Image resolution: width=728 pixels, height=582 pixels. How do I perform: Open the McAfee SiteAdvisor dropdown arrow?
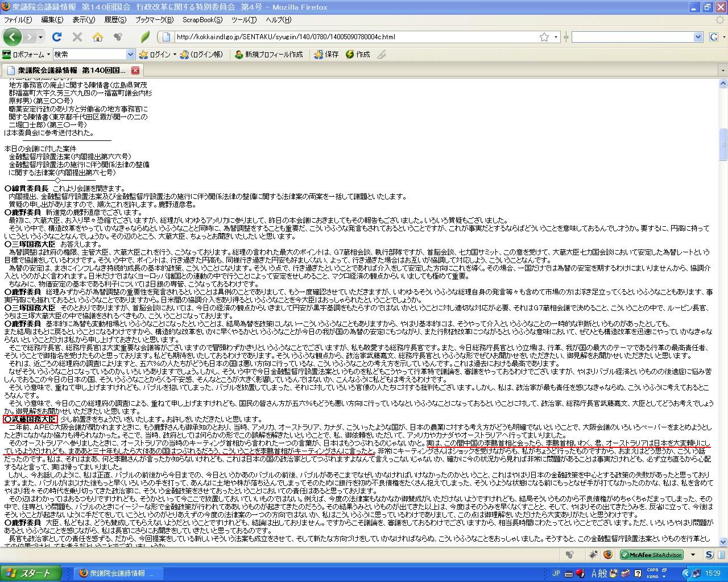(x=693, y=555)
